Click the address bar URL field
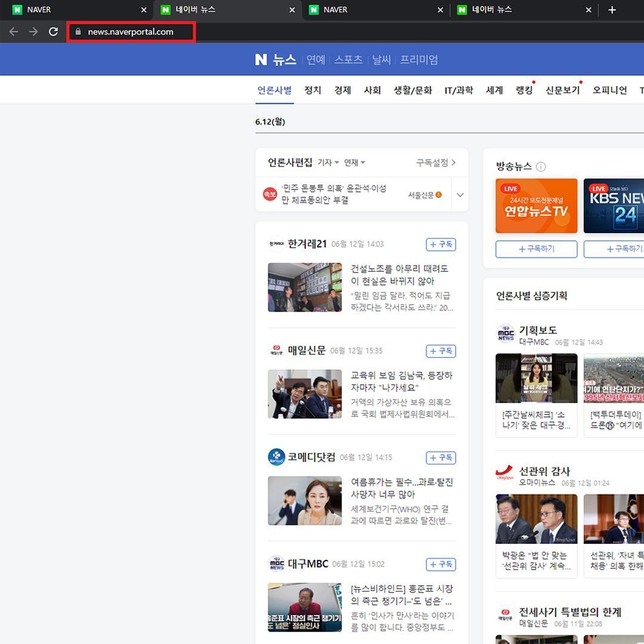This screenshot has height=644, width=644. coord(131,32)
